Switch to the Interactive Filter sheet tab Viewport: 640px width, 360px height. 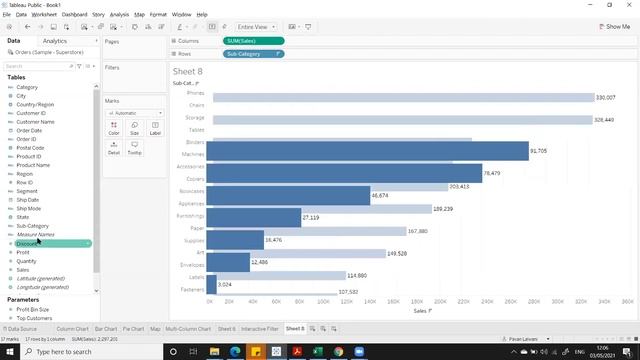click(260, 329)
